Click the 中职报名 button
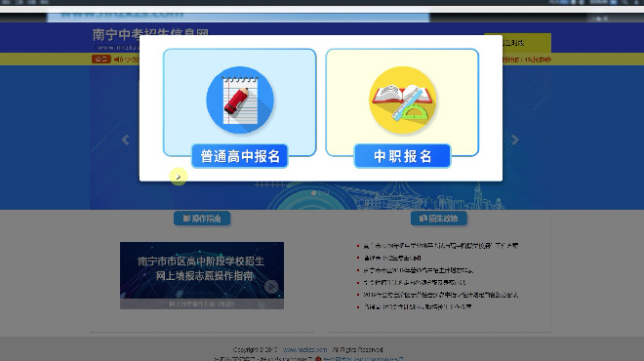Screen dimensions: 644x361 click(x=402, y=156)
